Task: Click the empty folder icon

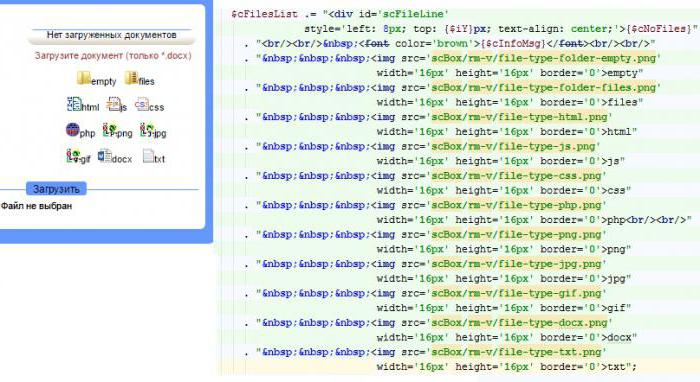Action: [x=83, y=78]
